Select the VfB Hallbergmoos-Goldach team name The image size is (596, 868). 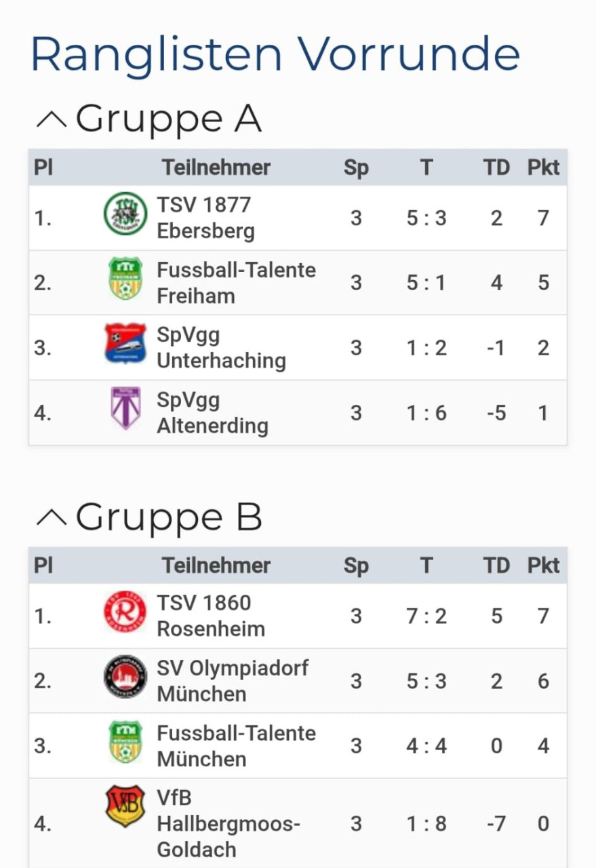click(x=229, y=824)
